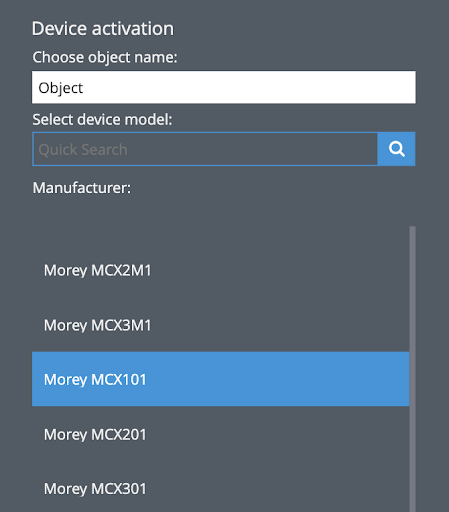Choose the Morey MCX3M1 device model

tap(220, 325)
